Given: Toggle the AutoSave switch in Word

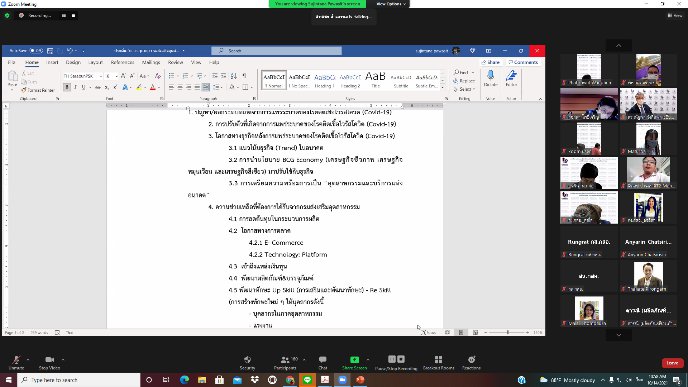Looking at the screenshot, I should click(36, 51).
